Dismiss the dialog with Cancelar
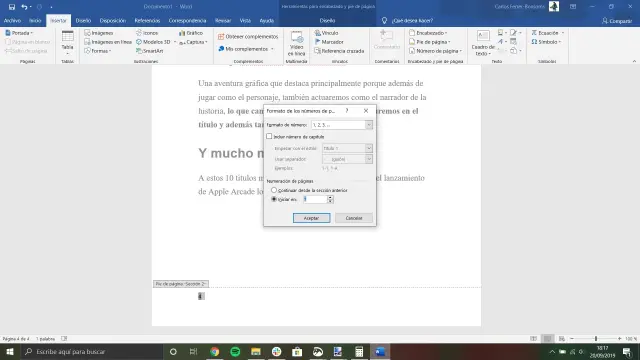This screenshot has width=640, height=360. [354, 218]
